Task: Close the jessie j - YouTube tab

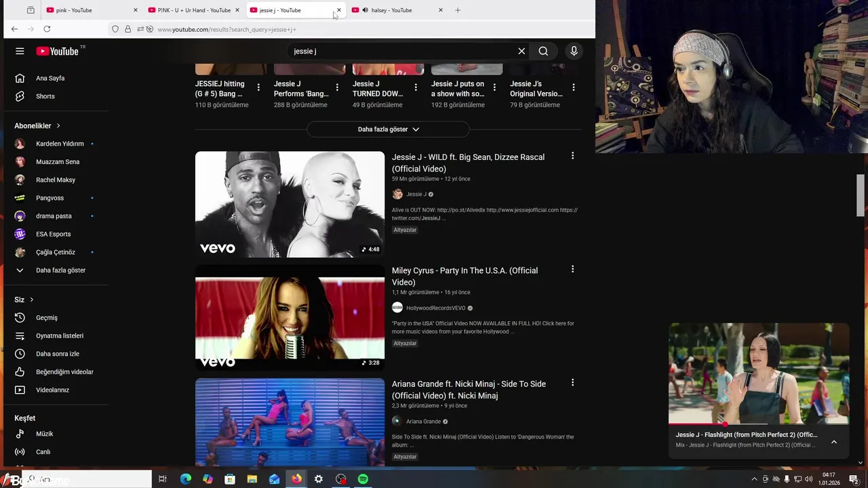Action: tap(339, 10)
